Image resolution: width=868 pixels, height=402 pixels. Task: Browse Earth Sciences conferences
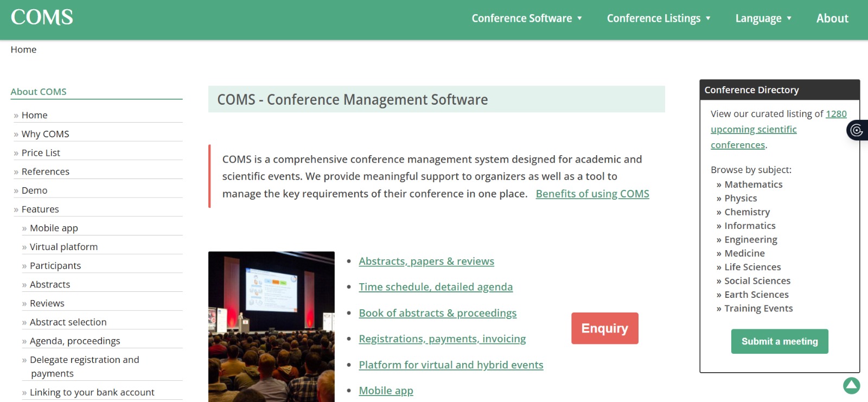click(756, 295)
